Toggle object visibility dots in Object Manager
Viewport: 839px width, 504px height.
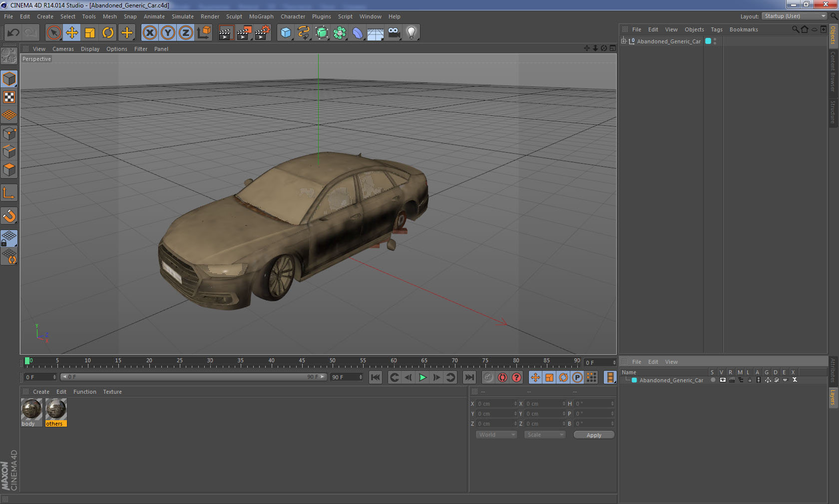(x=715, y=41)
